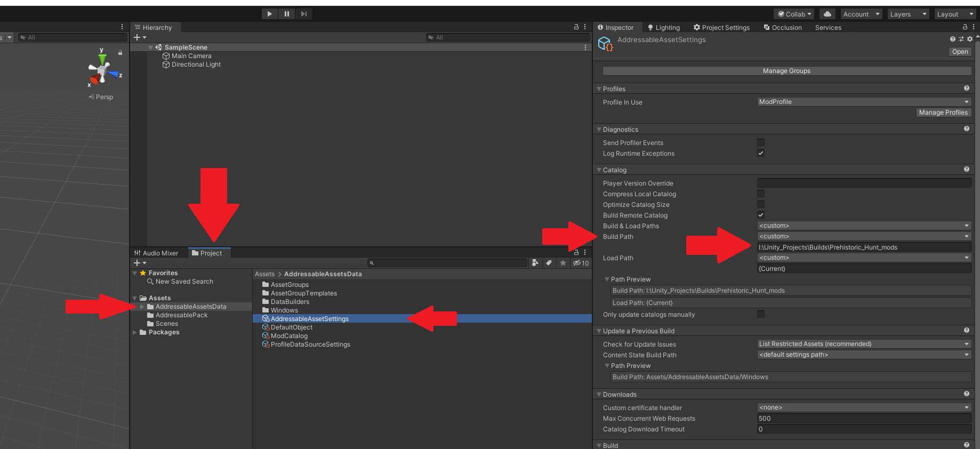Open the Inspector panel kebab menu

click(x=974, y=27)
